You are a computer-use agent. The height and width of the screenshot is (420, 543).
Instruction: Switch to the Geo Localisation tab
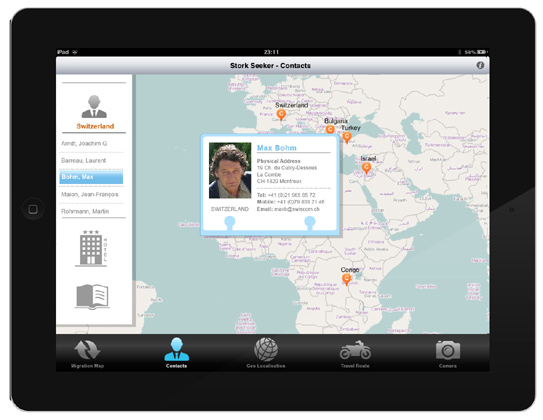(266, 354)
